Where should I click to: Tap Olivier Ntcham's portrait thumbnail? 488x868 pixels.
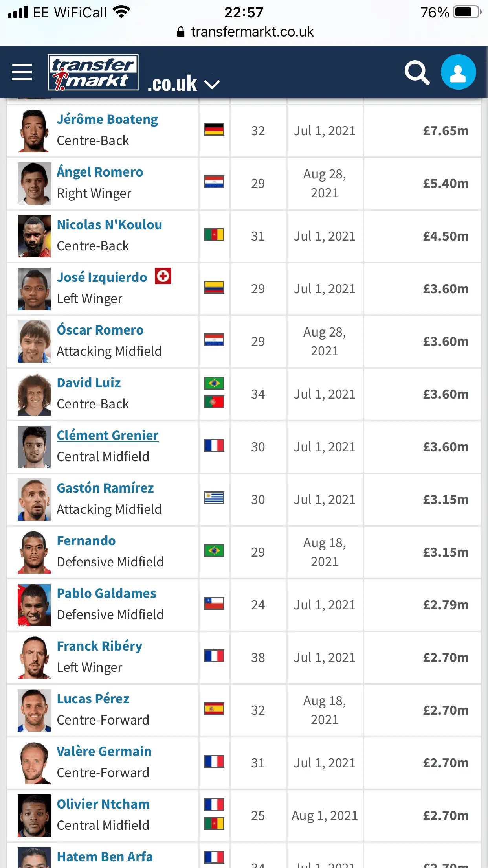34,816
